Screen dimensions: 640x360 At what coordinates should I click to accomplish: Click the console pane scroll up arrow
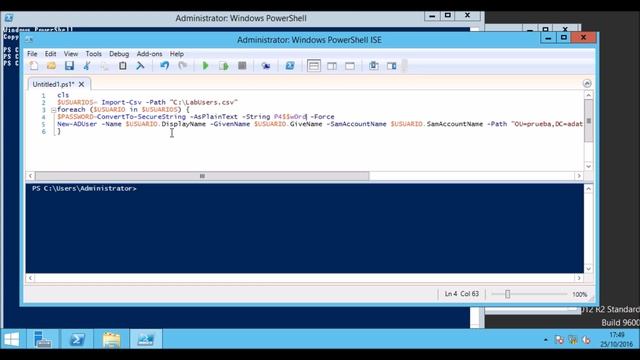point(588,189)
